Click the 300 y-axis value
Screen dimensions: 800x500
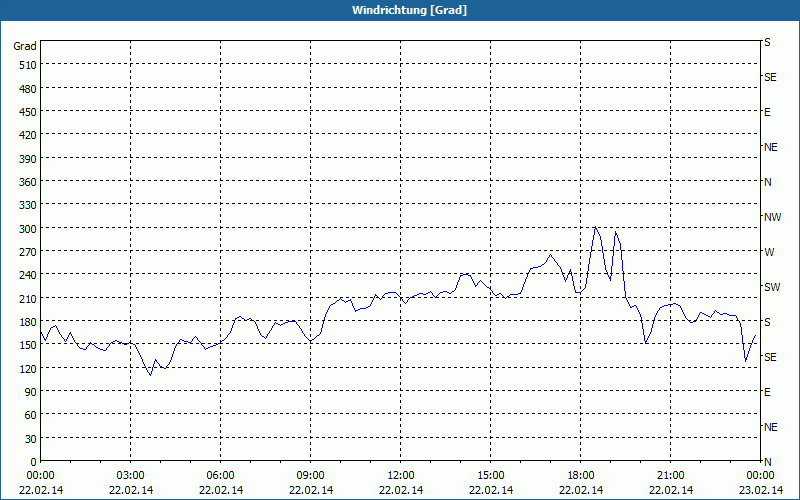coord(29,229)
